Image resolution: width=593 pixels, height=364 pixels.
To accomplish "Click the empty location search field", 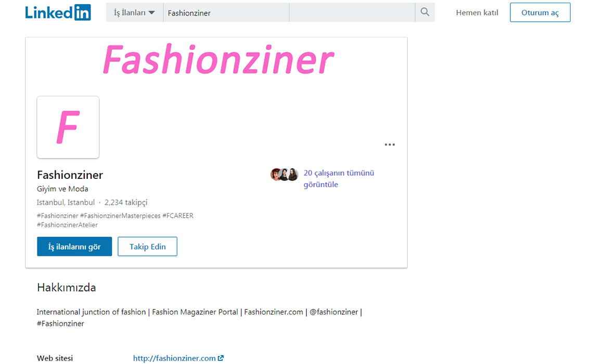I will [x=352, y=13].
